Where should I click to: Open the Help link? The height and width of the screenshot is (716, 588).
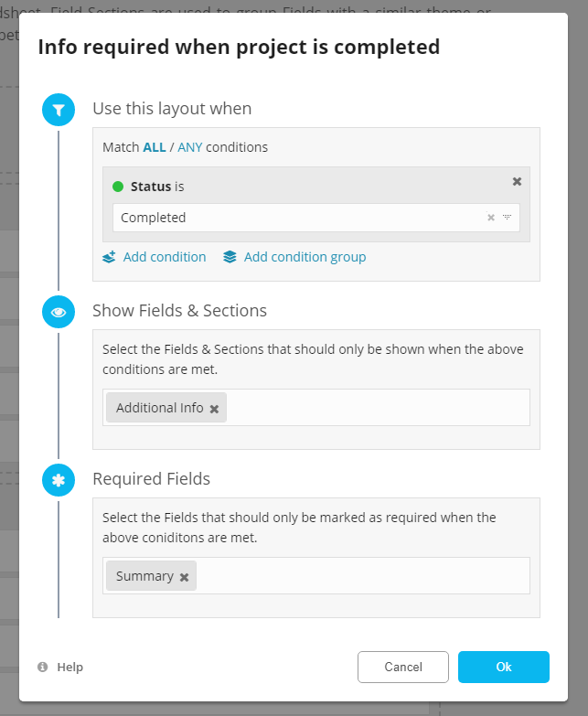coord(69,668)
